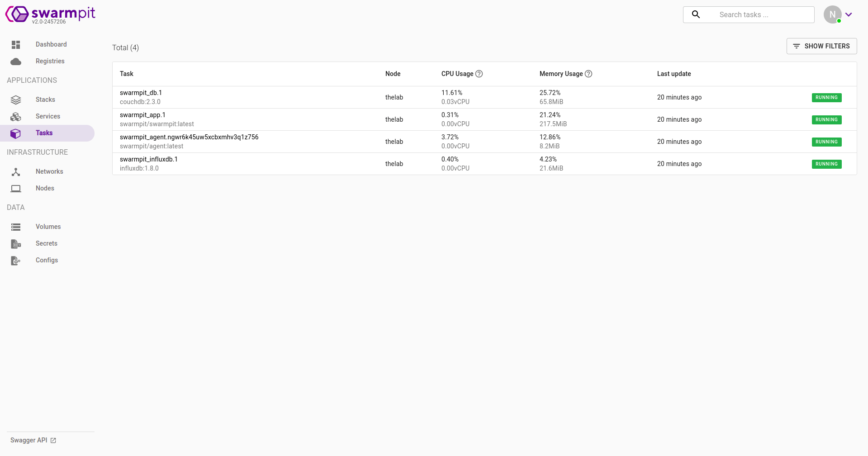Click Total (4) count label
The width and height of the screenshot is (868, 456).
coord(125,47)
